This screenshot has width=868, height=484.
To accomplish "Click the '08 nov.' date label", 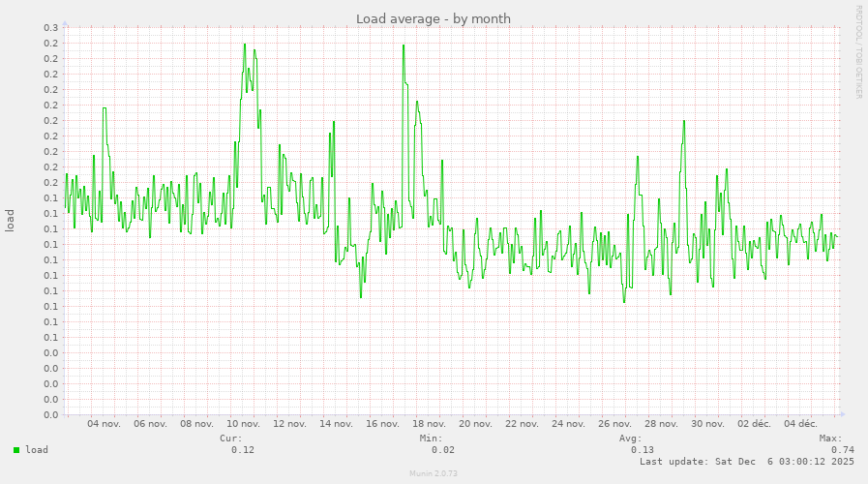I will click(196, 424).
